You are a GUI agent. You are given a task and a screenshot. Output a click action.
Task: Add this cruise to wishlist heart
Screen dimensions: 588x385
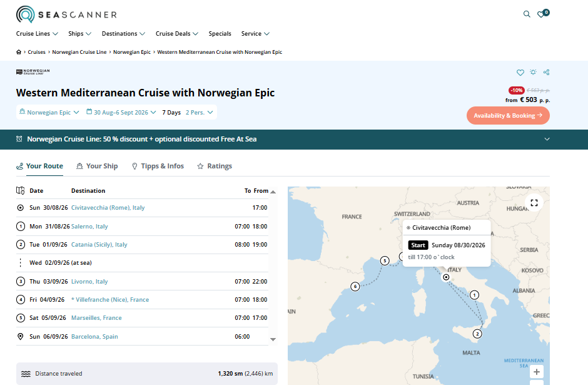520,73
